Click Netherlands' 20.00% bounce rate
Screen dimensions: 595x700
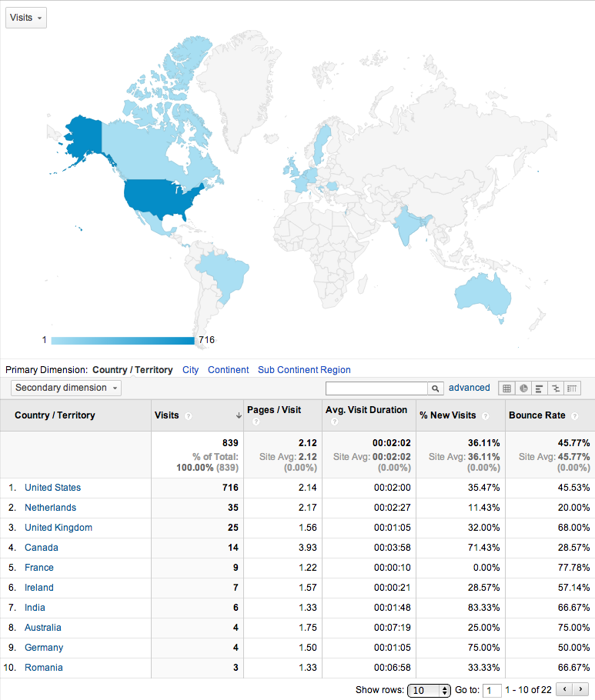pos(573,508)
